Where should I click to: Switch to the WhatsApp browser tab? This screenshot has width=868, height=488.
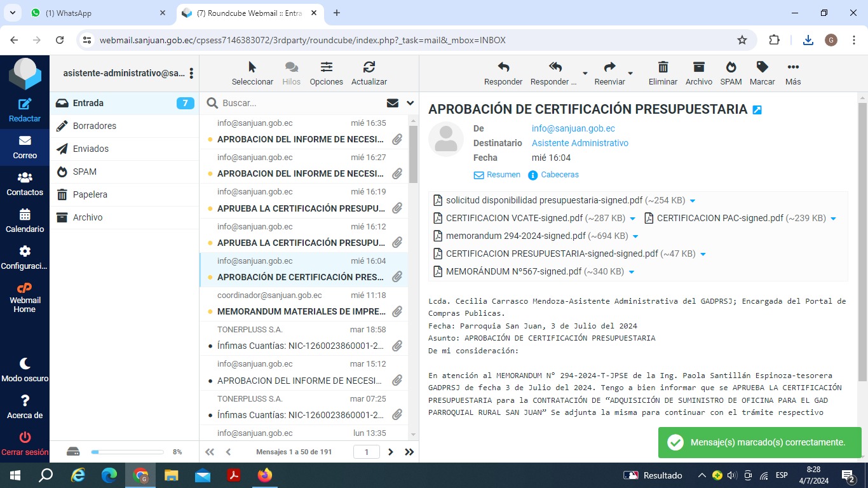(x=95, y=13)
